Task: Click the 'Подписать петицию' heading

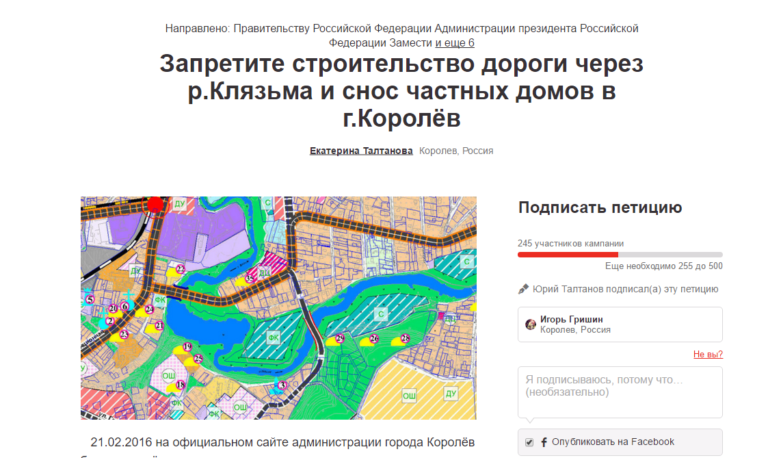Action: tap(600, 208)
